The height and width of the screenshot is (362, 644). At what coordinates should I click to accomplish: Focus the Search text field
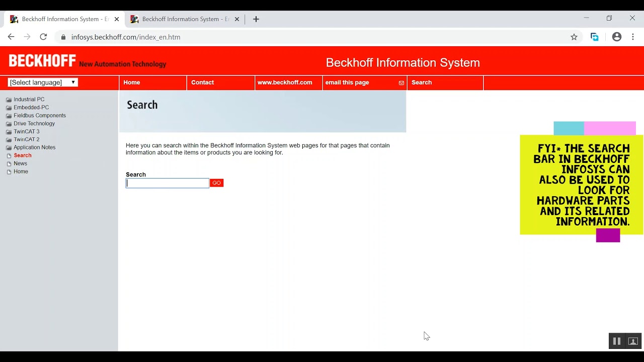click(168, 184)
